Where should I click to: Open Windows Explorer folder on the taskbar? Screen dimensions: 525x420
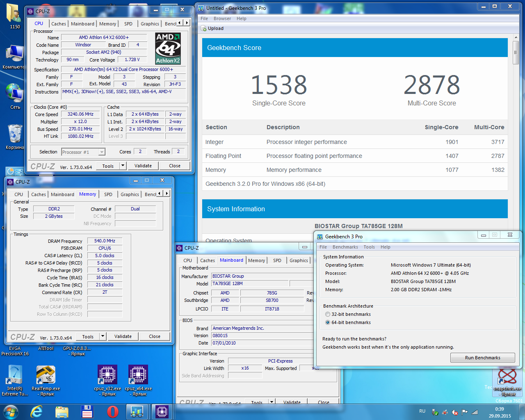pyautogui.click(x=62, y=411)
